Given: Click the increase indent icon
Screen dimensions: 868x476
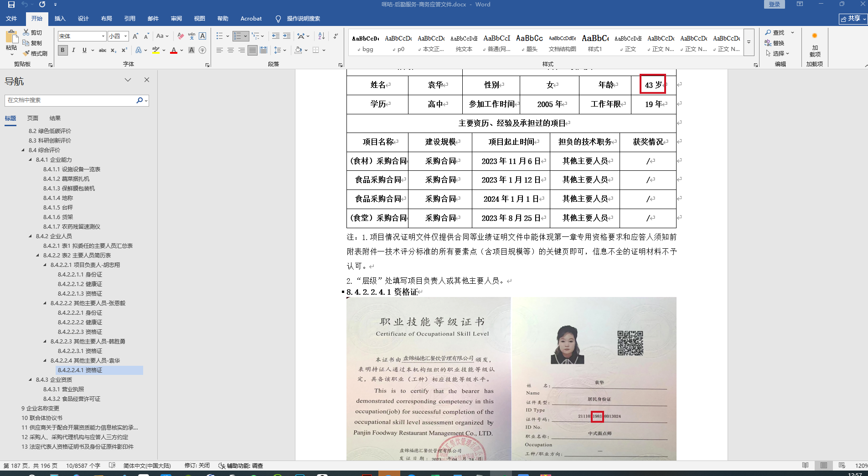Looking at the screenshot, I should coord(287,36).
